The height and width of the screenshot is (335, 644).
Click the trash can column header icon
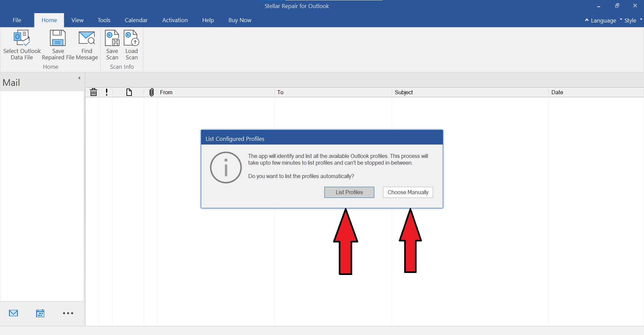(94, 92)
